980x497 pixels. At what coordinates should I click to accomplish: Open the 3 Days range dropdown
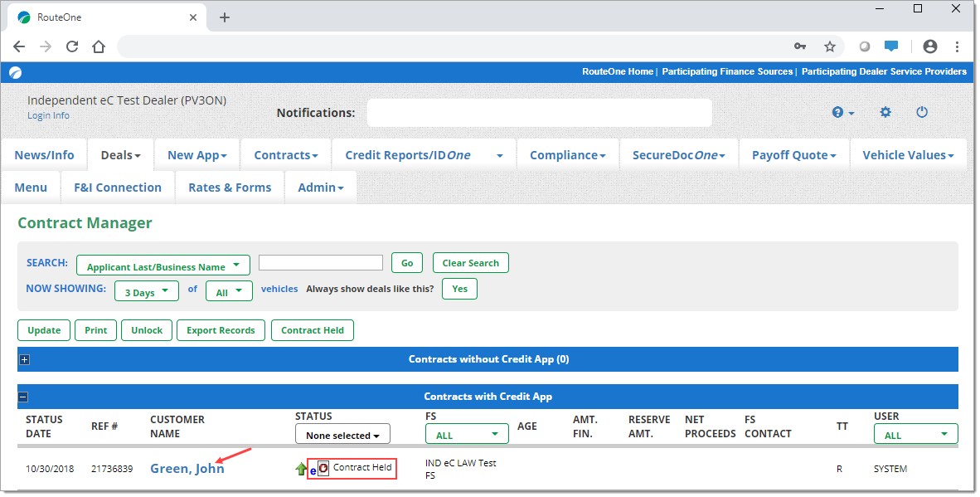pos(147,290)
